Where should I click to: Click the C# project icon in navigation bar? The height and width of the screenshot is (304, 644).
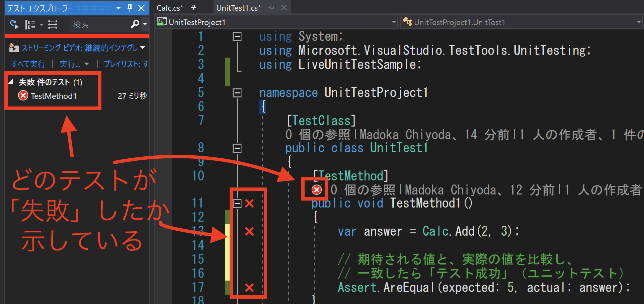(162, 22)
